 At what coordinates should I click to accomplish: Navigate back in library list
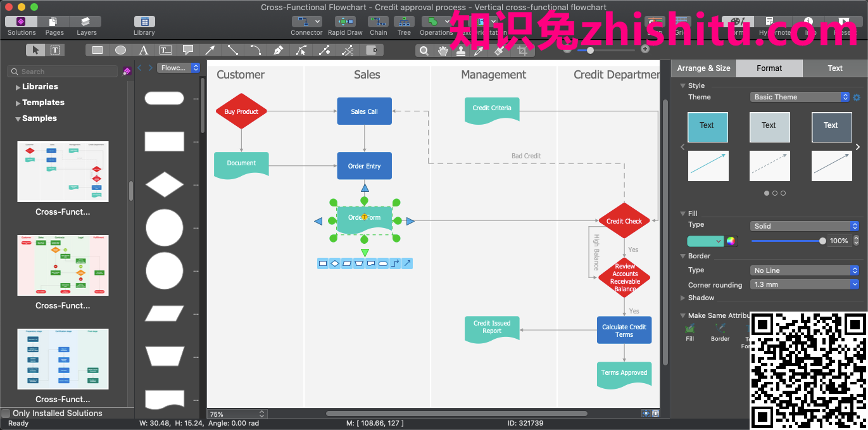point(140,68)
